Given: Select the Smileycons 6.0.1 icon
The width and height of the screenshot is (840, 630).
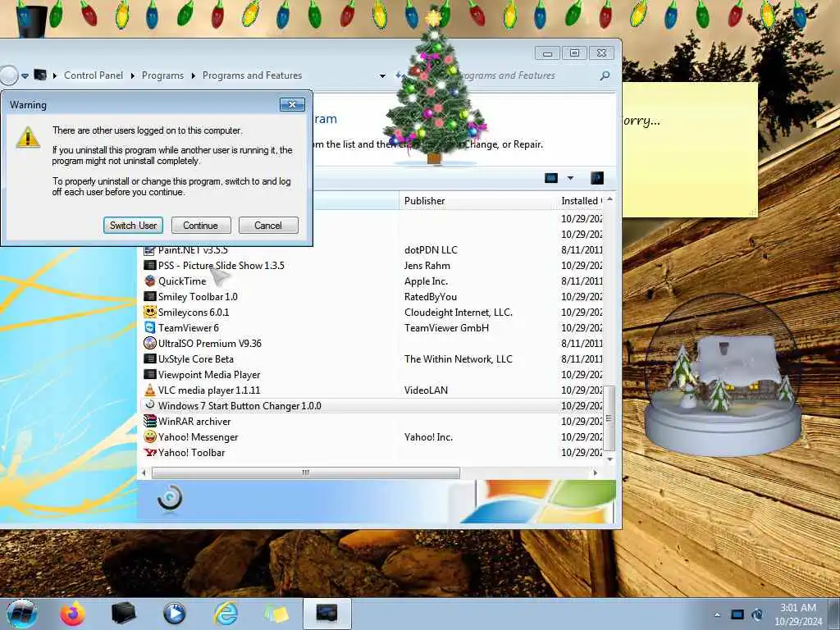Looking at the screenshot, I should pyautogui.click(x=149, y=312).
